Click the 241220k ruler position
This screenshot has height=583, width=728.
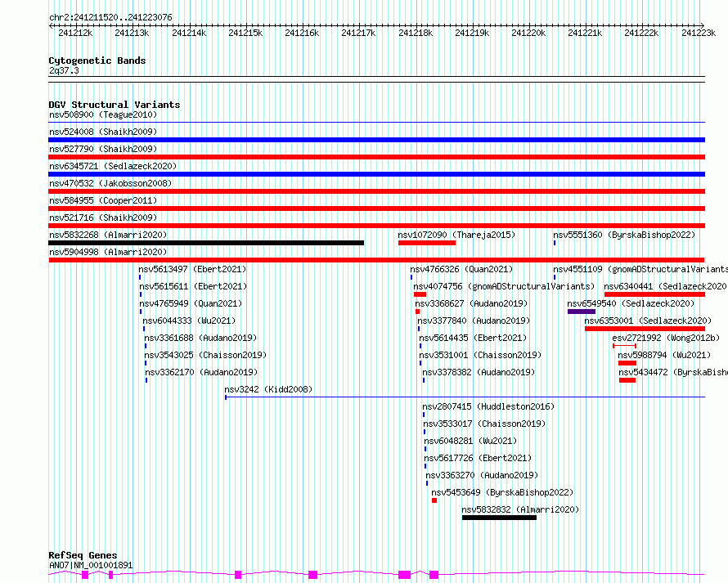[528, 33]
